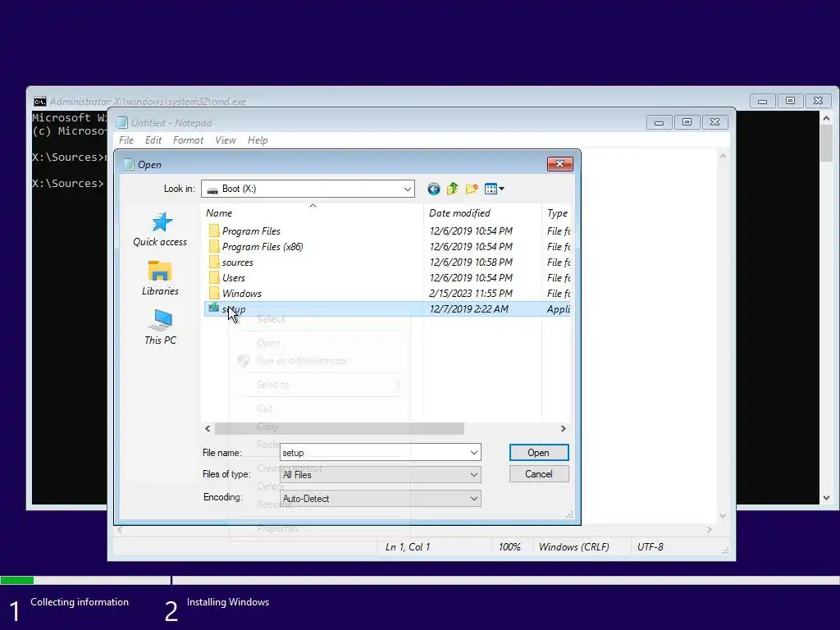This screenshot has height=630, width=840.
Task: Open Notepad's File menu
Action: point(126,140)
